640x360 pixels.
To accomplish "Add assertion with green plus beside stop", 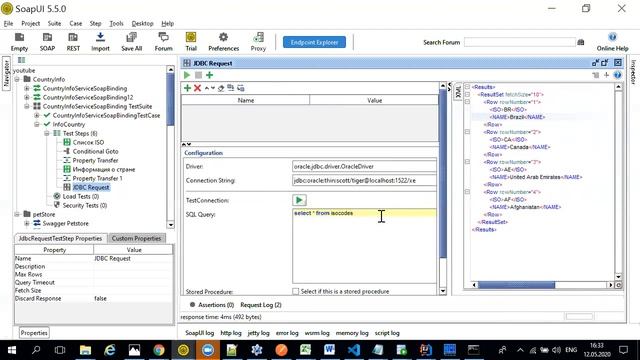I will [209, 75].
